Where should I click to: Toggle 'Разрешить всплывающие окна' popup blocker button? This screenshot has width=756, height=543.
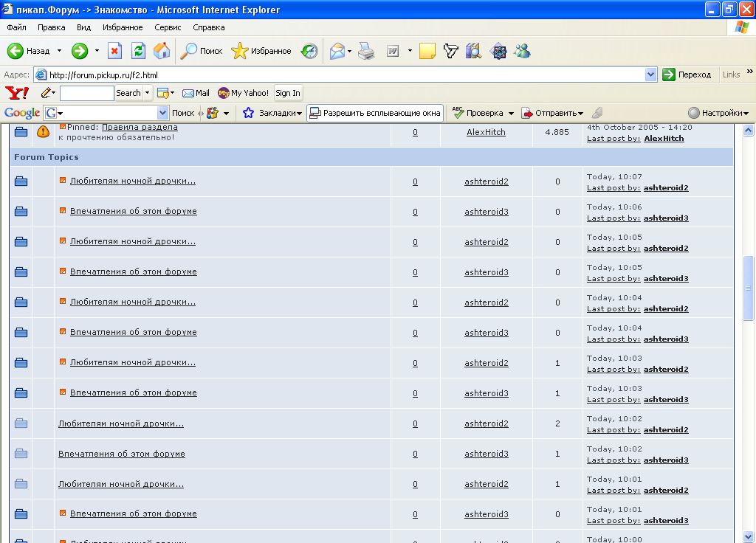click(374, 113)
